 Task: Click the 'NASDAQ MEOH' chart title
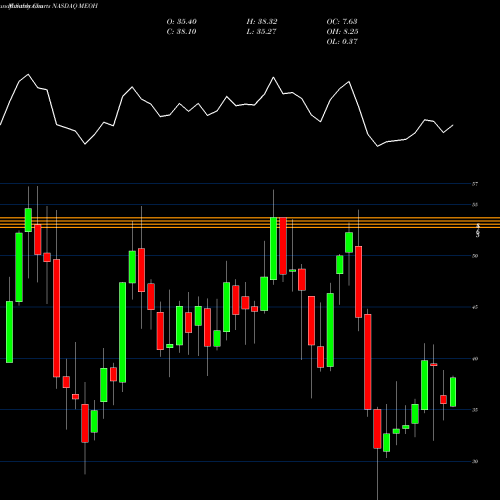(x=74, y=6)
